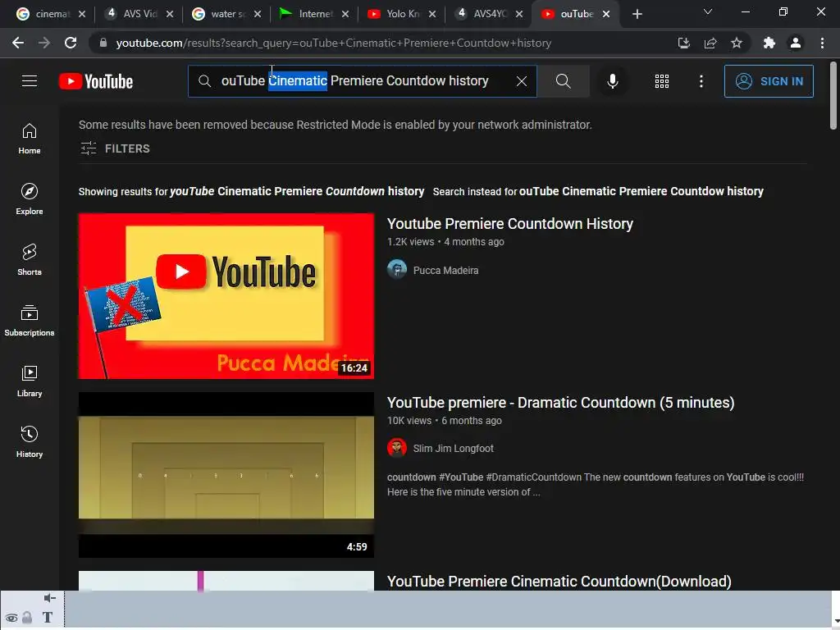The image size is (840, 630).
Task: Open the YouTube hamburger guide menu
Action: pos(30,81)
